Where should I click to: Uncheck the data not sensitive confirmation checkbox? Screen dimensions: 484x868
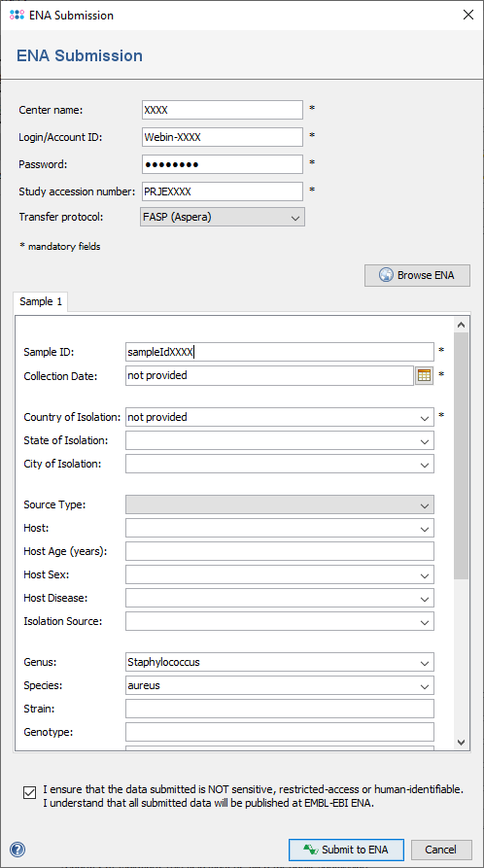29,792
